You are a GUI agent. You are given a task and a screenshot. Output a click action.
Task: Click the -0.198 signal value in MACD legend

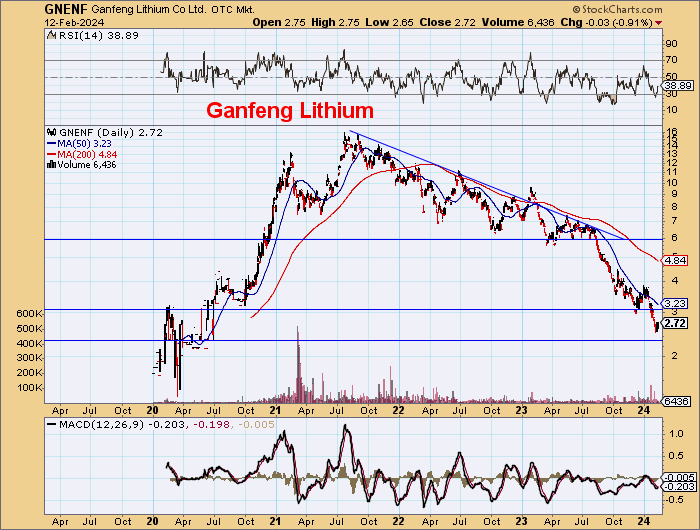(212, 425)
